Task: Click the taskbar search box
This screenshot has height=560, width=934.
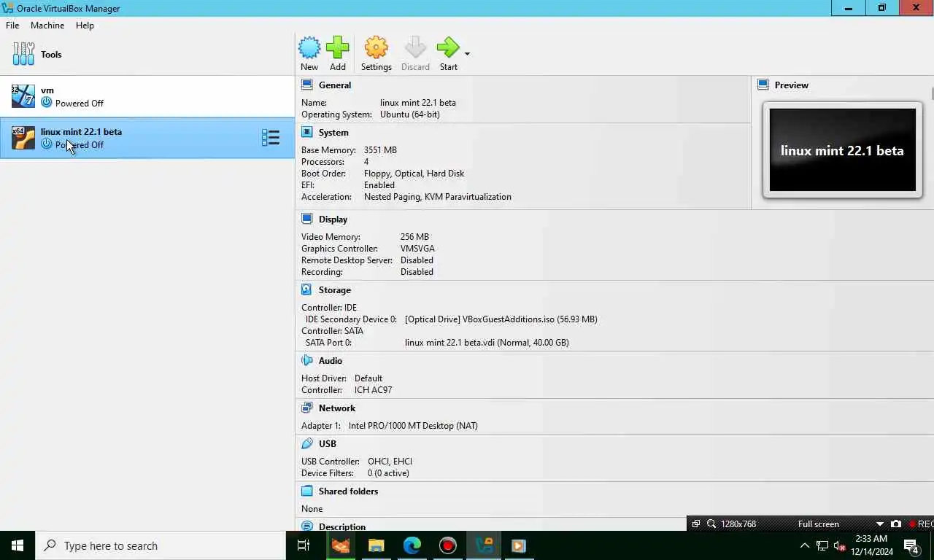Action: point(161,545)
